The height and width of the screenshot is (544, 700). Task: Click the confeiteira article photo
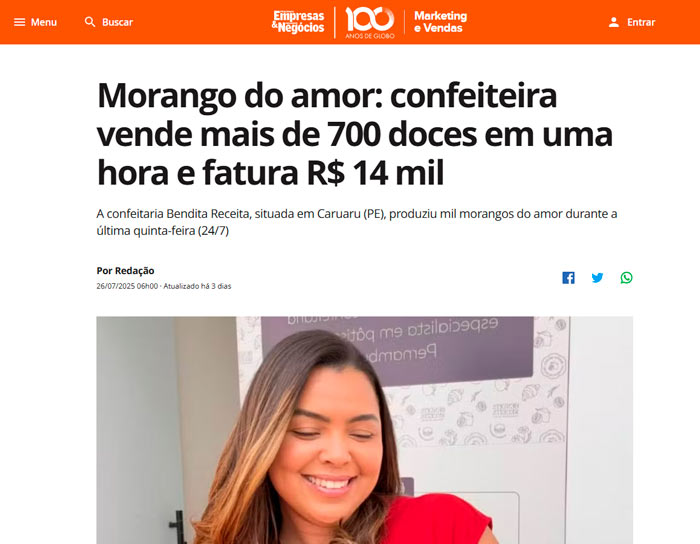pos(365,430)
